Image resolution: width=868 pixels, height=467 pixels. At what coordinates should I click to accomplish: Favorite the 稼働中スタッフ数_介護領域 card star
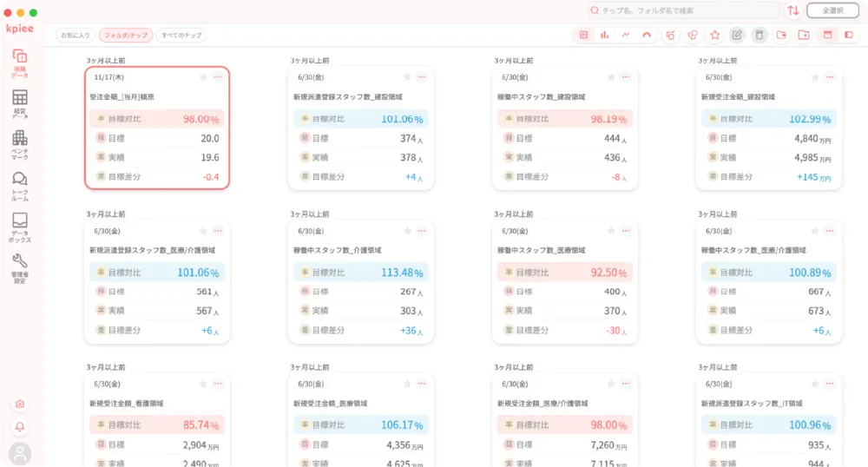coord(407,231)
